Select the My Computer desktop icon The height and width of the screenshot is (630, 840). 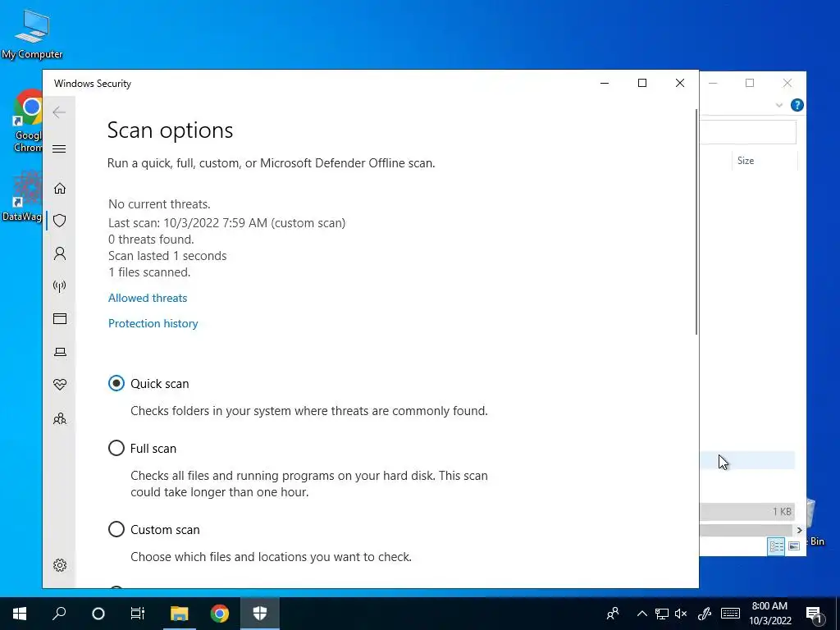(x=32, y=34)
